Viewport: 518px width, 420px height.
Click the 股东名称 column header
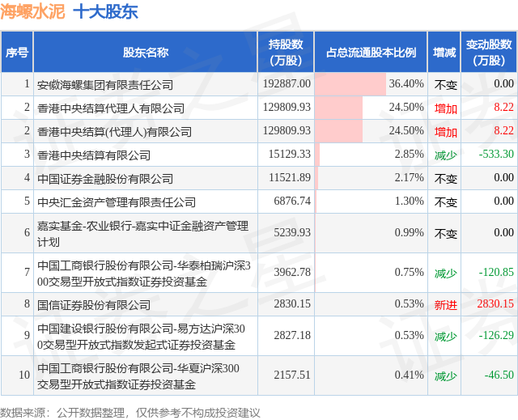click(146, 52)
